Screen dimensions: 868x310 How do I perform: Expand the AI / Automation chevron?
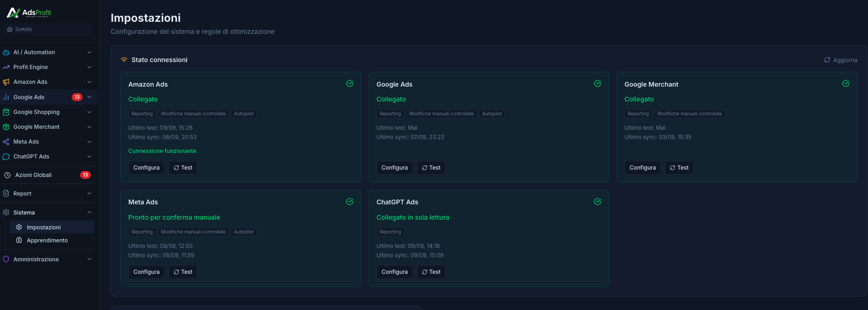[x=89, y=52]
